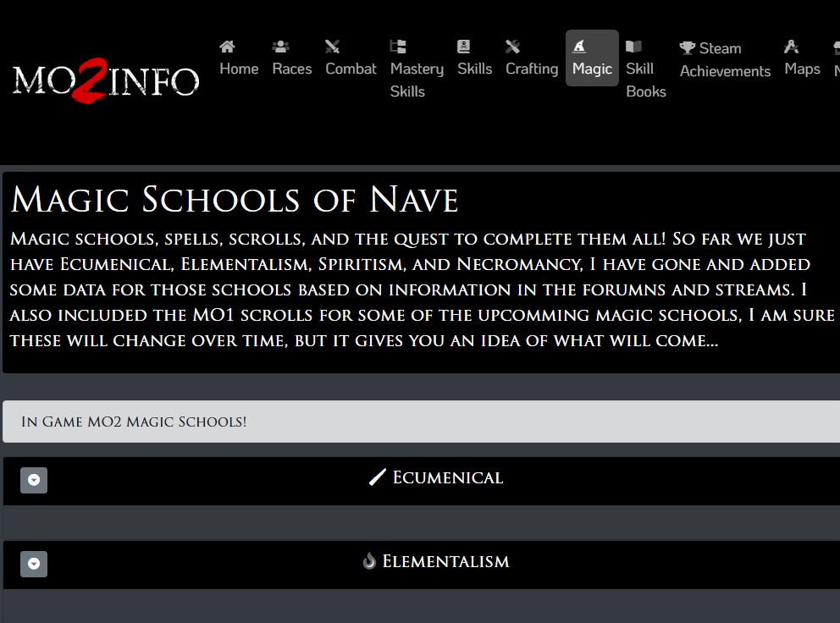Click the Elementalism school title
The width and height of the screenshot is (840, 623).
[445, 561]
